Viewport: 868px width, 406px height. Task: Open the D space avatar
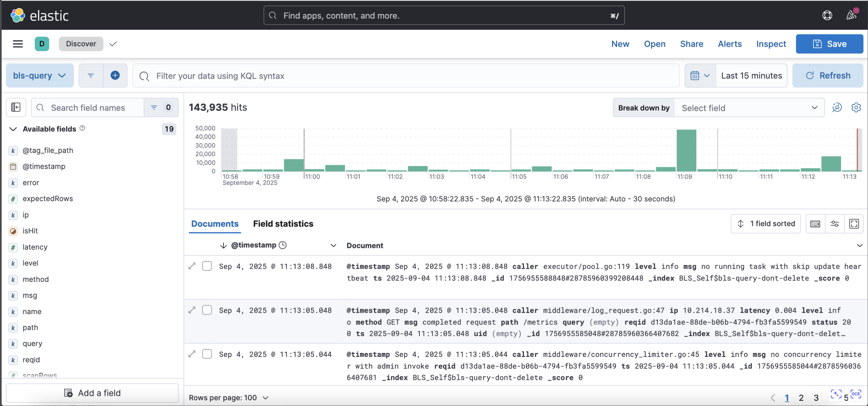42,44
